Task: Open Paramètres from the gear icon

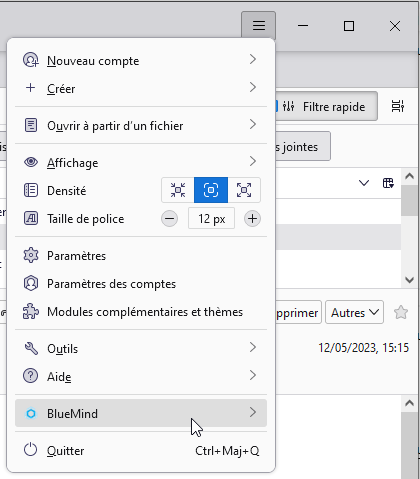Action: tap(31, 256)
